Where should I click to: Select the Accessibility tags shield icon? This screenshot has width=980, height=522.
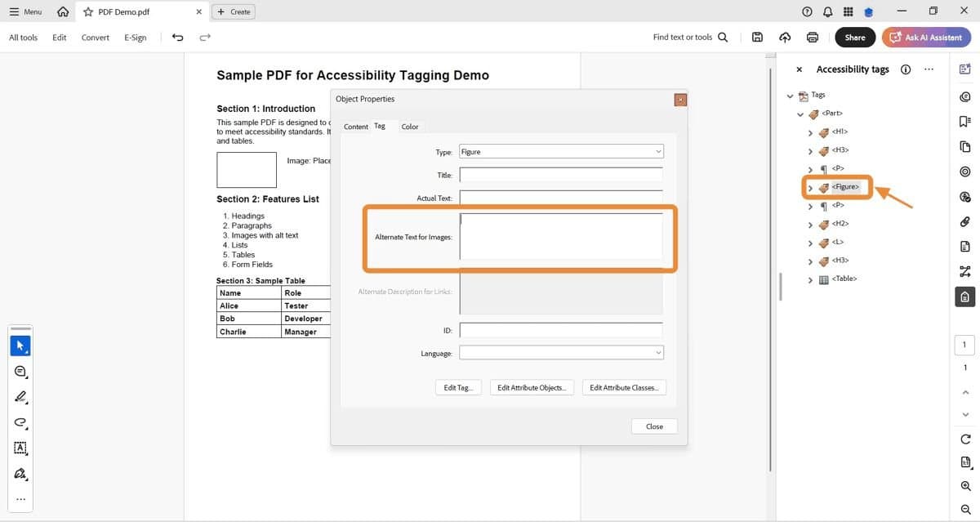[964, 297]
